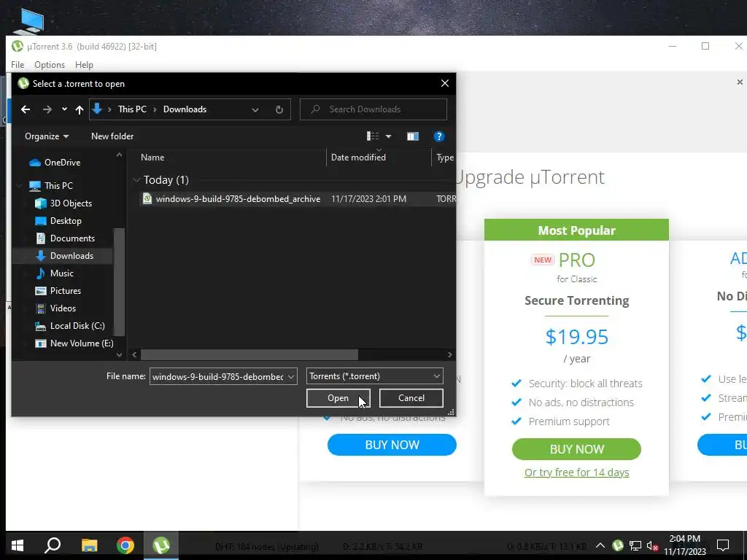Change the view layout icon
This screenshot has height=560, width=747.
coord(373,136)
